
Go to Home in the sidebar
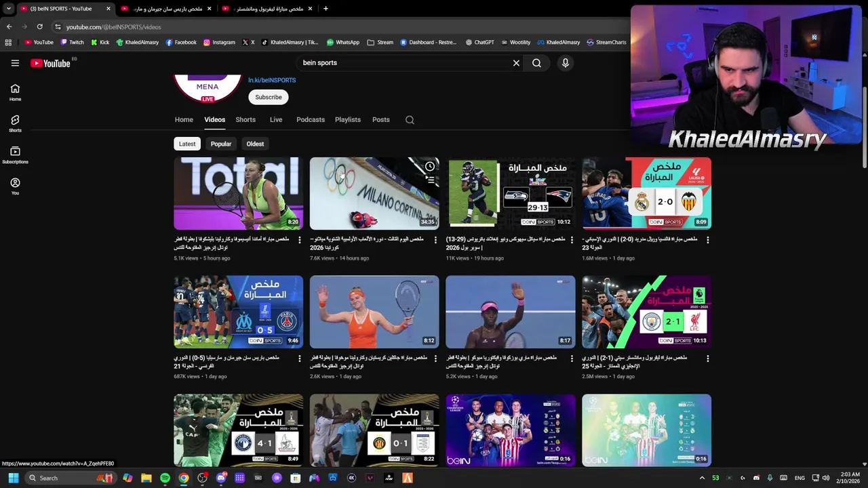pyautogui.click(x=15, y=93)
